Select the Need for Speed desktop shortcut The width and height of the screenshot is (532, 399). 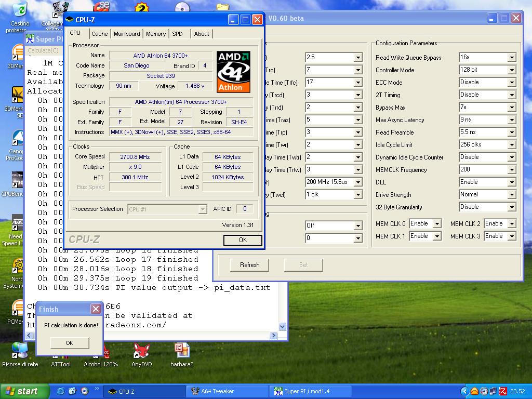(14, 231)
